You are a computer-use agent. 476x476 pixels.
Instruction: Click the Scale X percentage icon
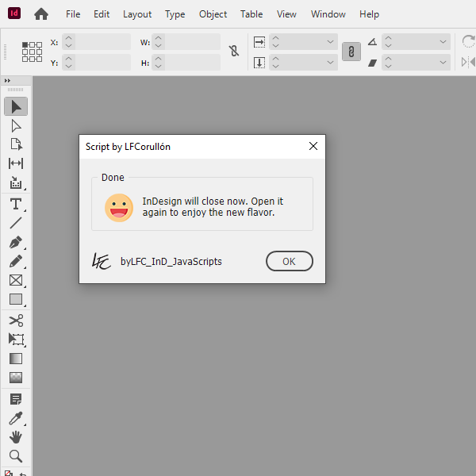click(x=259, y=42)
